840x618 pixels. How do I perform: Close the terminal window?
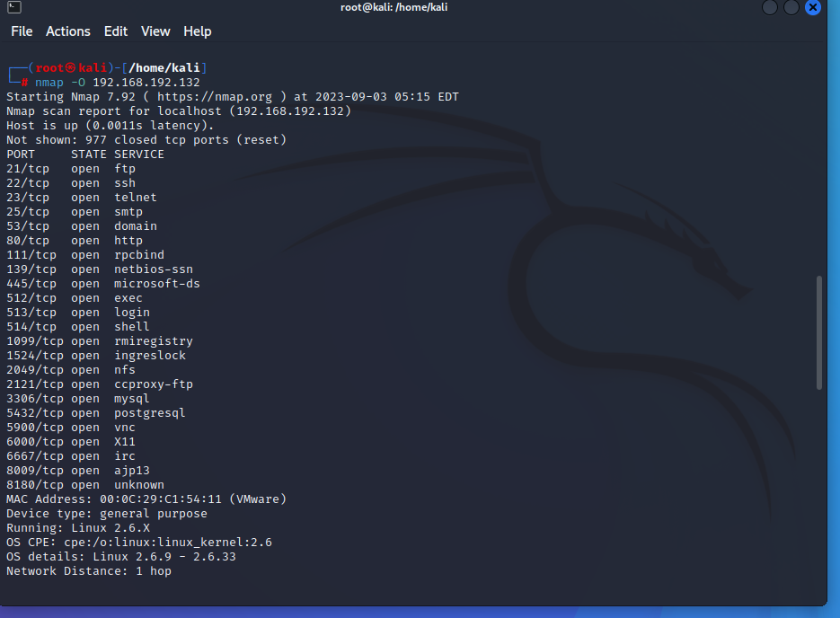tap(813, 7)
